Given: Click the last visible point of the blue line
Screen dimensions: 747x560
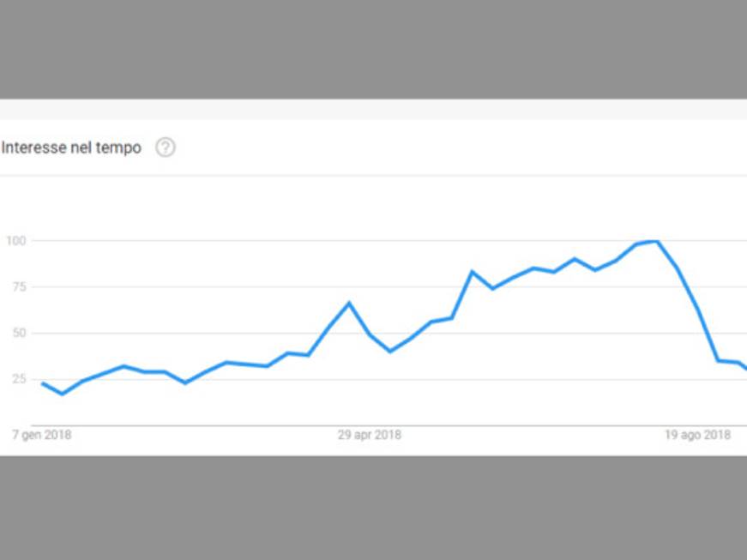Looking at the screenshot, I should 745,368.
